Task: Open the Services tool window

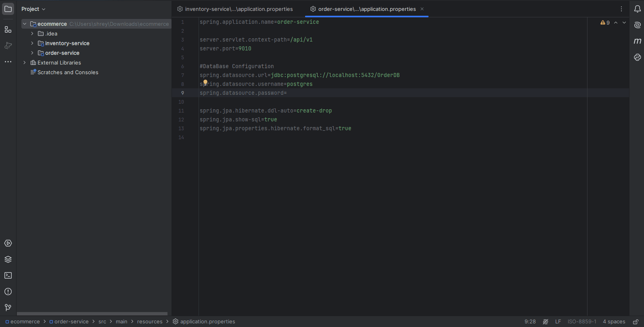Action: (8, 243)
